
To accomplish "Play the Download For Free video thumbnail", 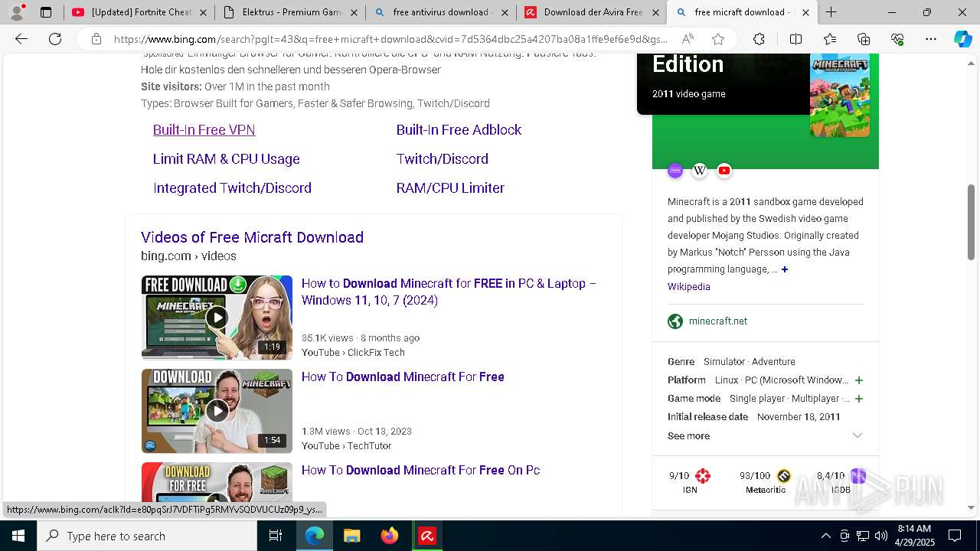I will point(217,484).
